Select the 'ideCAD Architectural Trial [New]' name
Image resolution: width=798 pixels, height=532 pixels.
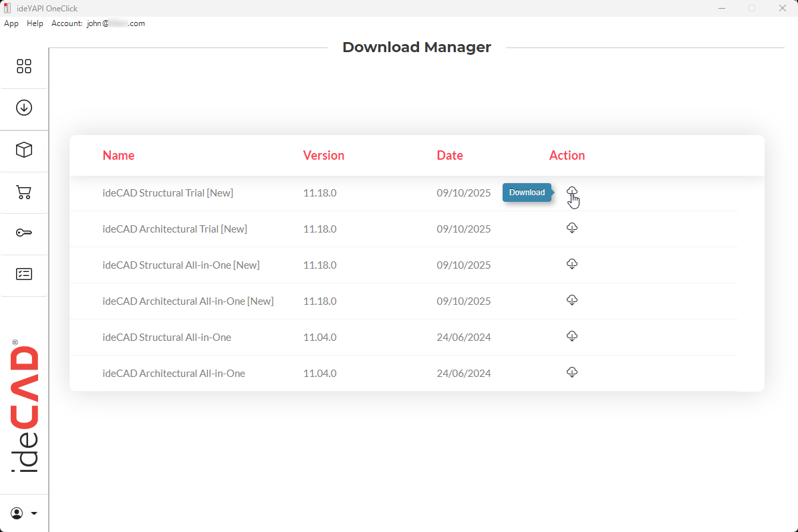(174, 229)
